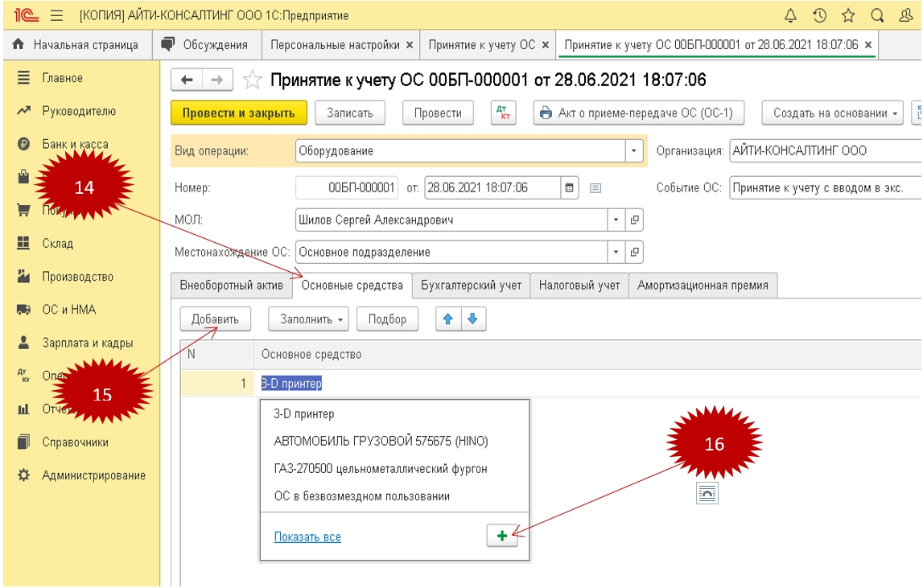Open МОЛ record with open-form icon

coord(635,220)
